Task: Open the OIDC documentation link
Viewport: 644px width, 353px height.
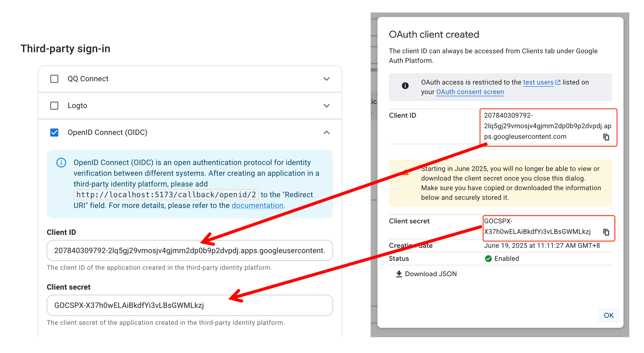Action: [257, 205]
